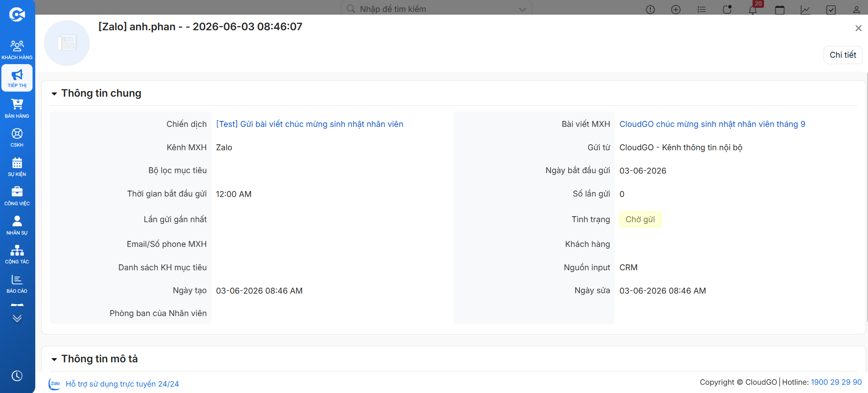Expand more sidebar modules with double chevron
The width and height of the screenshot is (868, 393).
pyautogui.click(x=17, y=318)
